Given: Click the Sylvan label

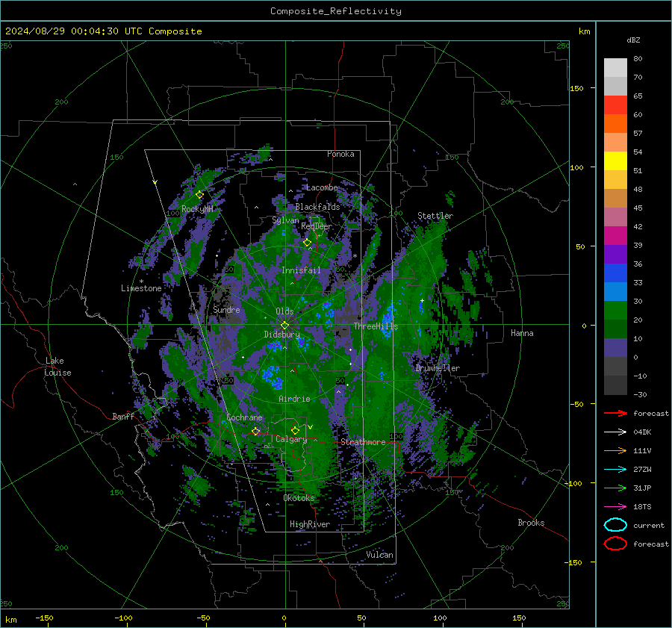Looking at the screenshot, I should tap(285, 220).
